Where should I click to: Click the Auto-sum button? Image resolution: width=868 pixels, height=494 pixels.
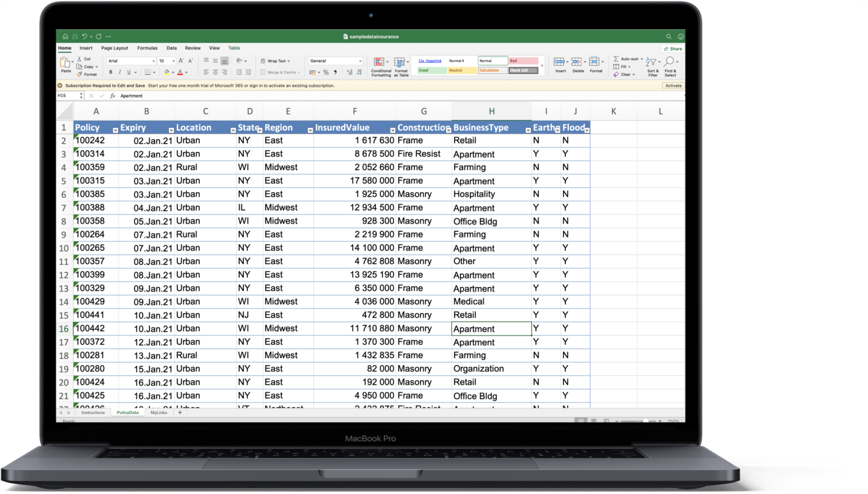pyautogui.click(x=628, y=59)
